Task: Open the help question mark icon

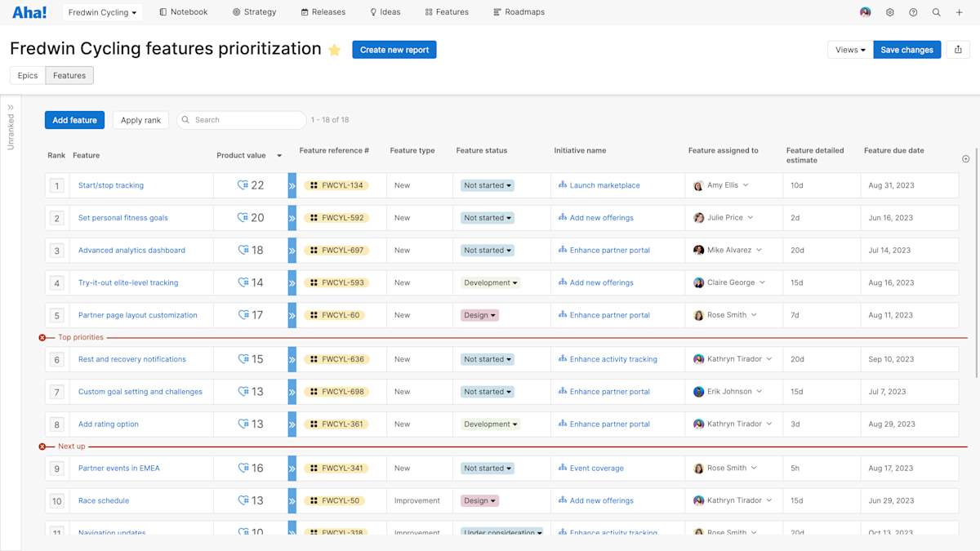Action: pyautogui.click(x=913, y=12)
